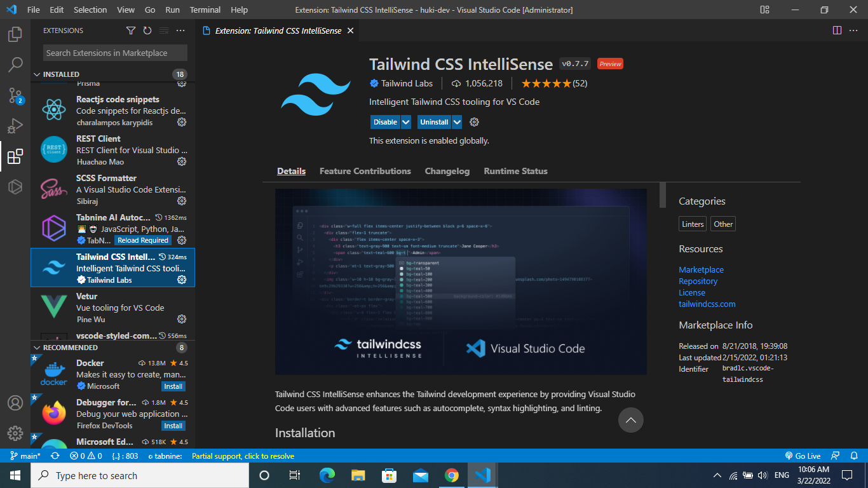Switch to Feature Contributions tab
The width and height of the screenshot is (868, 488).
pyautogui.click(x=365, y=171)
